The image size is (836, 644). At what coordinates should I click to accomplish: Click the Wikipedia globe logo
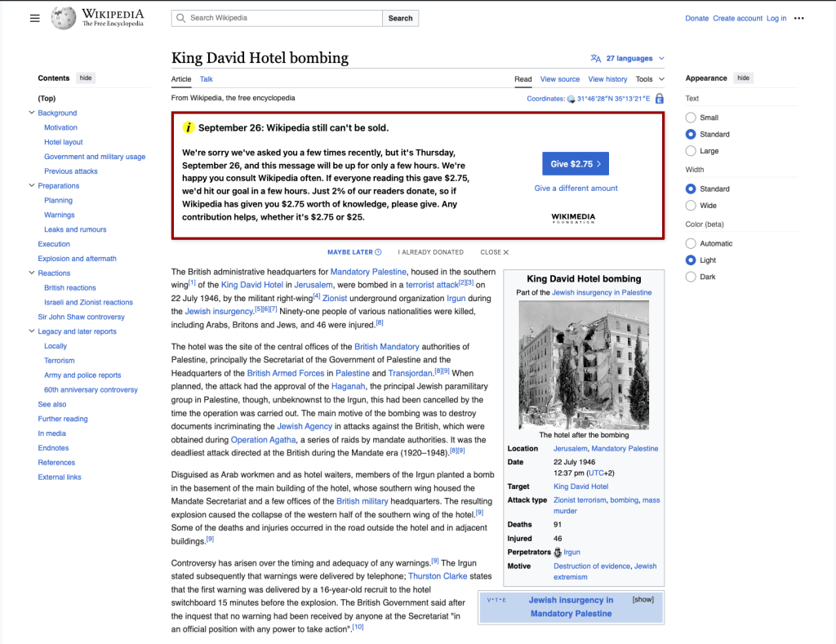tap(64, 18)
